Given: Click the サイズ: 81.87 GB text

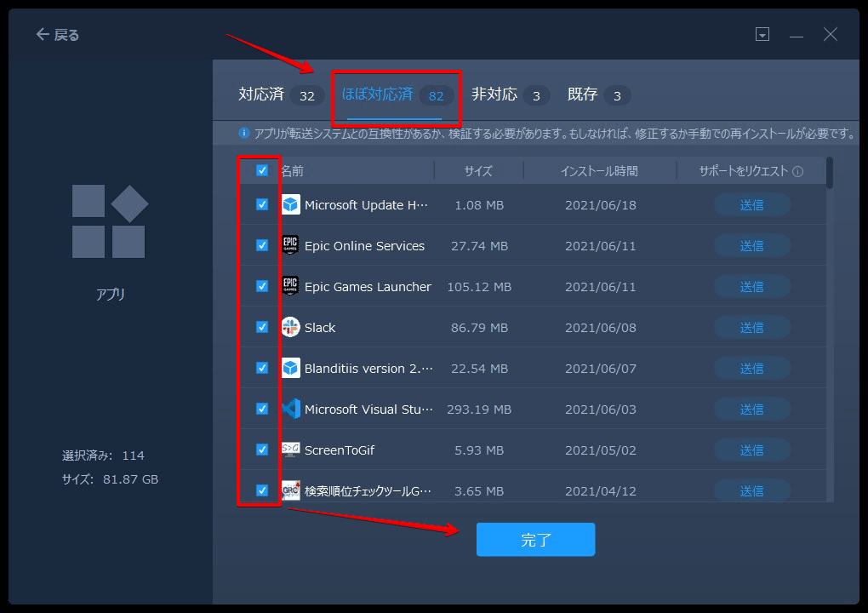Looking at the screenshot, I should click(x=110, y=479).
